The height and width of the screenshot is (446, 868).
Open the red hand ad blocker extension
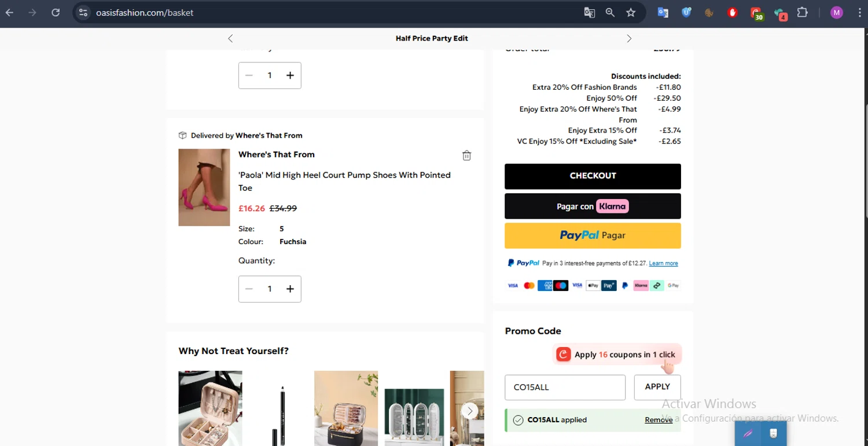tap(733, 12)
